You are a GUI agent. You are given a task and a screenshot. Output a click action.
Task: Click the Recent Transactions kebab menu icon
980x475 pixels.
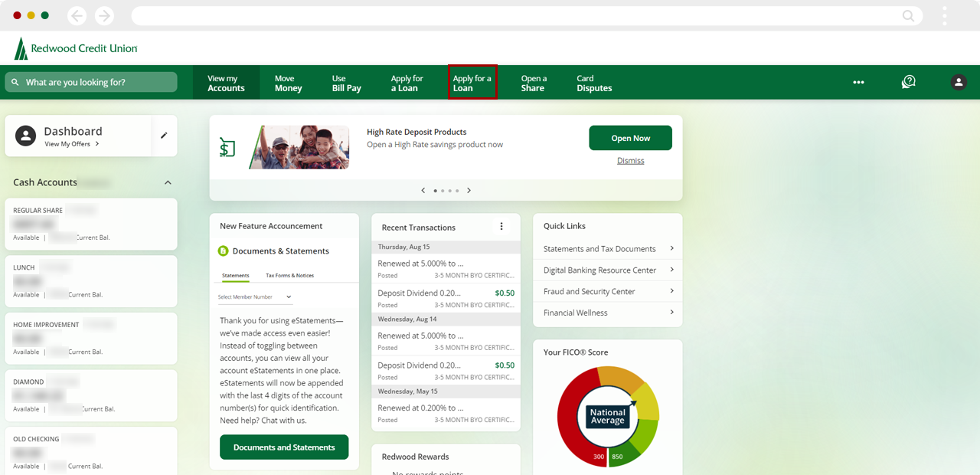pos(501,226)
